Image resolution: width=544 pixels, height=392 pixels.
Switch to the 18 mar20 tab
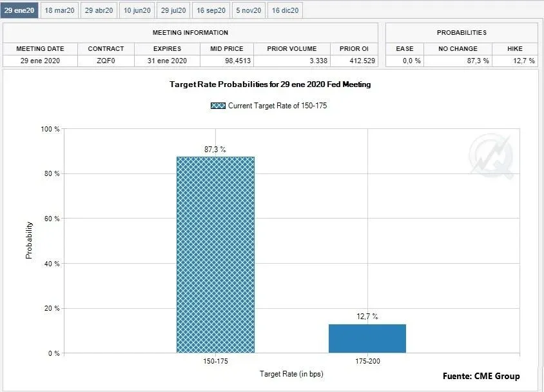point(59,10)
